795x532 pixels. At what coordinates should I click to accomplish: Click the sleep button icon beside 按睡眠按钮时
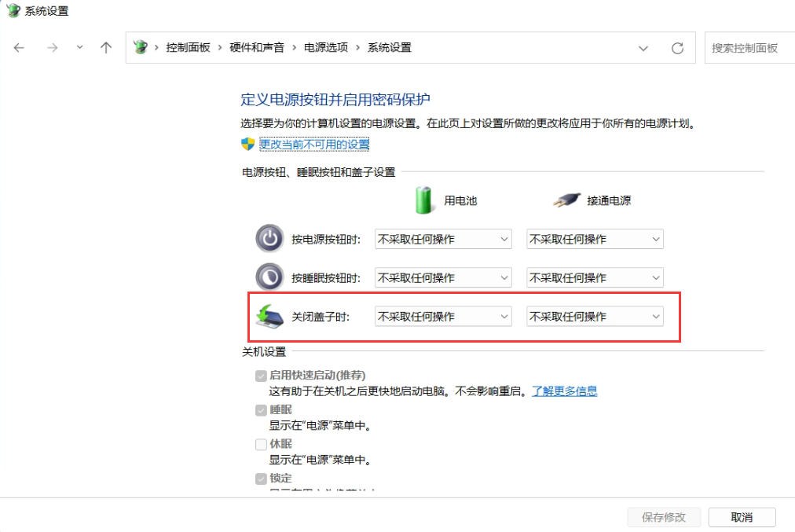(x=269, y=277)
